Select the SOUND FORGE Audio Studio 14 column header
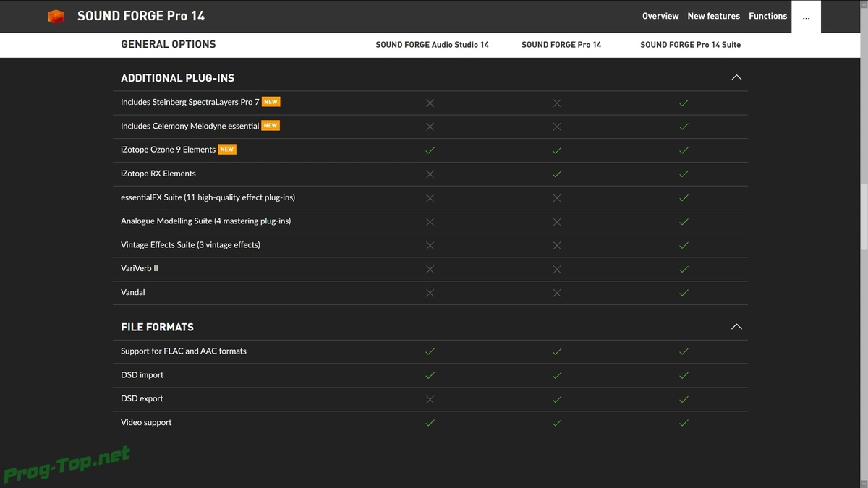This screenshot has height=488, width=868. pos(433,45)
